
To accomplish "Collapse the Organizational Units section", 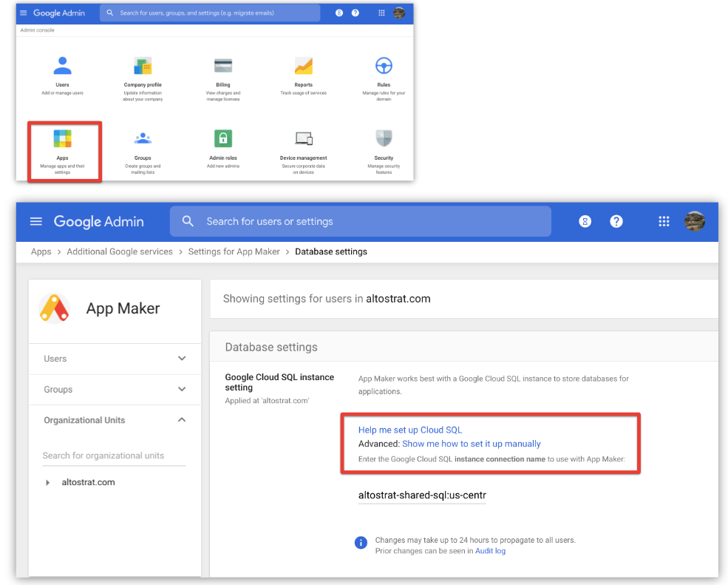I will (x=182, y=419).
